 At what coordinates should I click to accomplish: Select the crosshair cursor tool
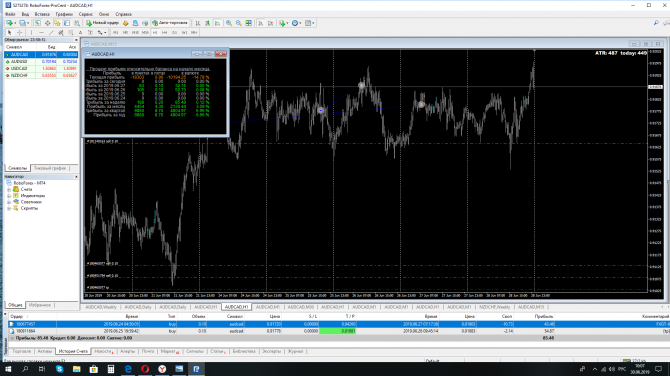[20, 32]
